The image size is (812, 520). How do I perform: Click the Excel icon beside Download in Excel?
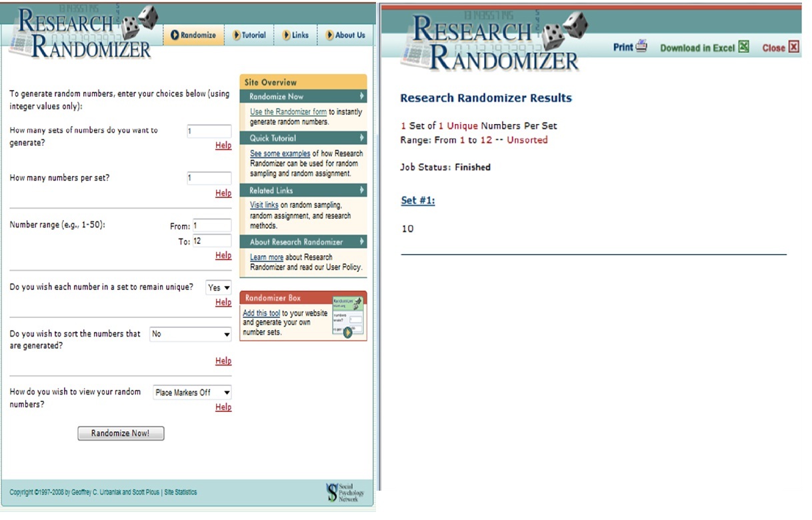[744, 47]
